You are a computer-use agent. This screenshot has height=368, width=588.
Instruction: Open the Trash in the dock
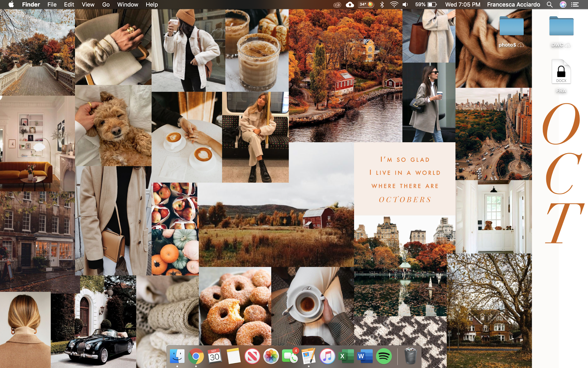coord(410,356)
